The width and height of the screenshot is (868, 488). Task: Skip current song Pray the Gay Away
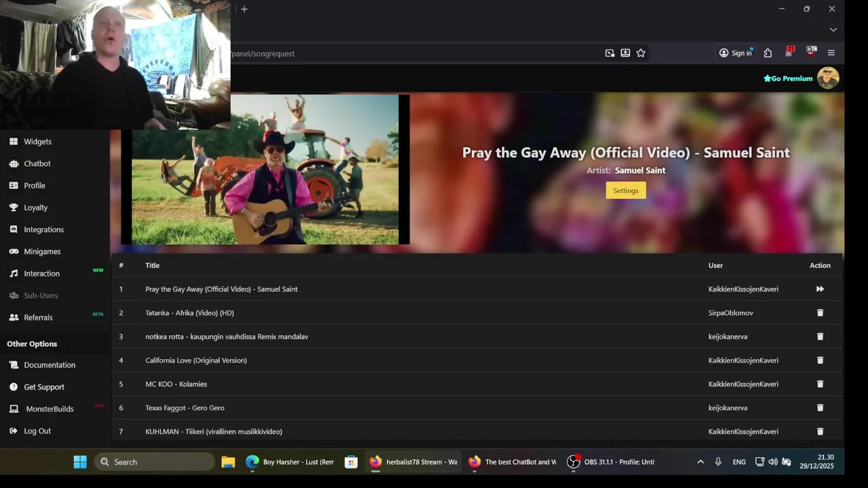820,289
